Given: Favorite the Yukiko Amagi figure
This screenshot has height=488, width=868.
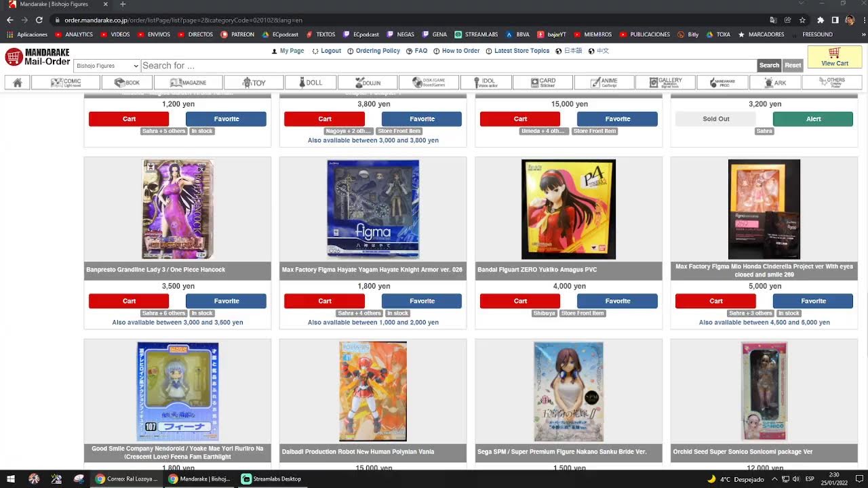Looking at the screenshot, I should tap(617, 301).
